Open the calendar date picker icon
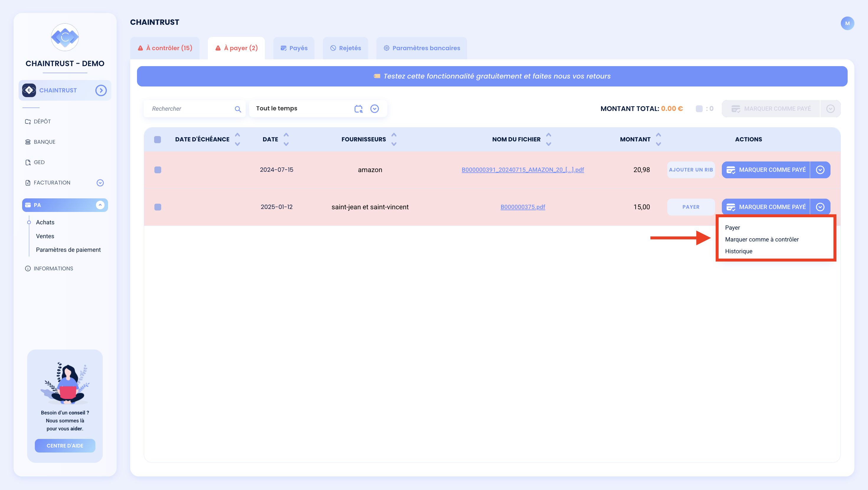868x490 pixels. tap(358, 109)
